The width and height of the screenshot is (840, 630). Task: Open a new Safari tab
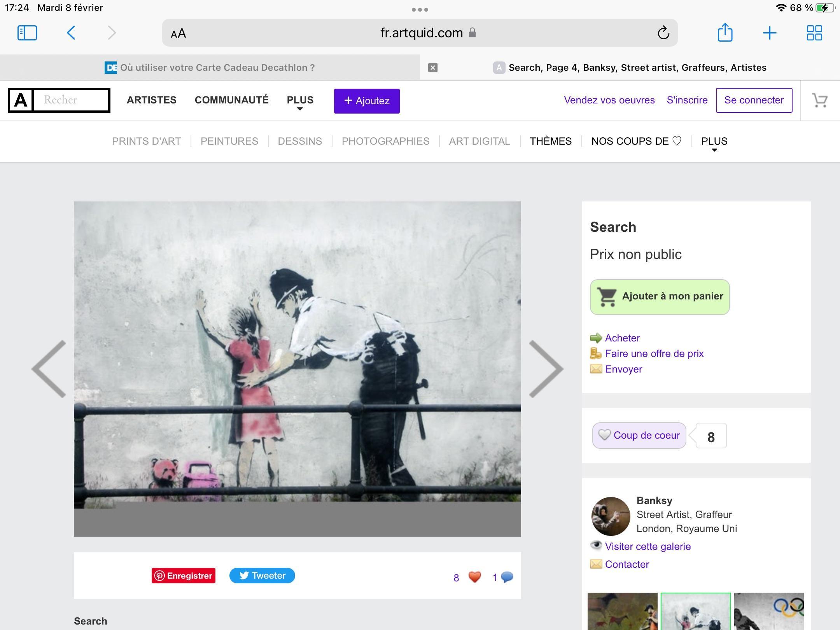pyautogui.click(x=770, y=33)
